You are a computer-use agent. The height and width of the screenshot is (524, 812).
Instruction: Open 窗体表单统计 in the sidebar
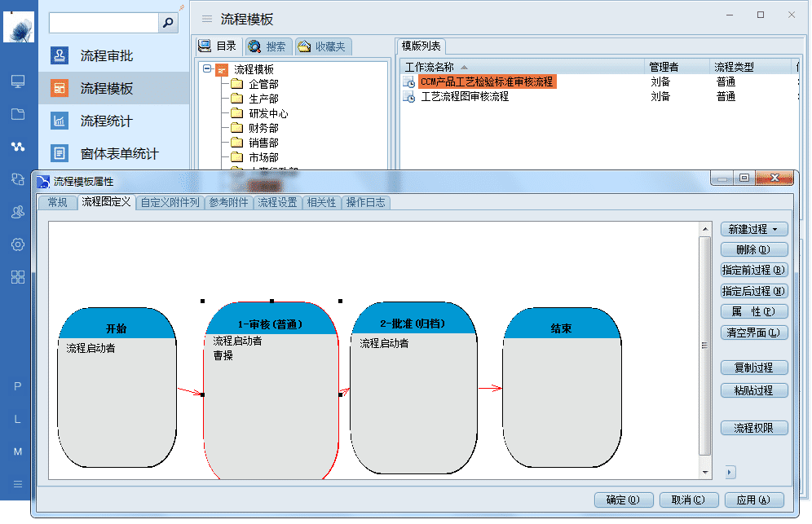click(119, 154)
